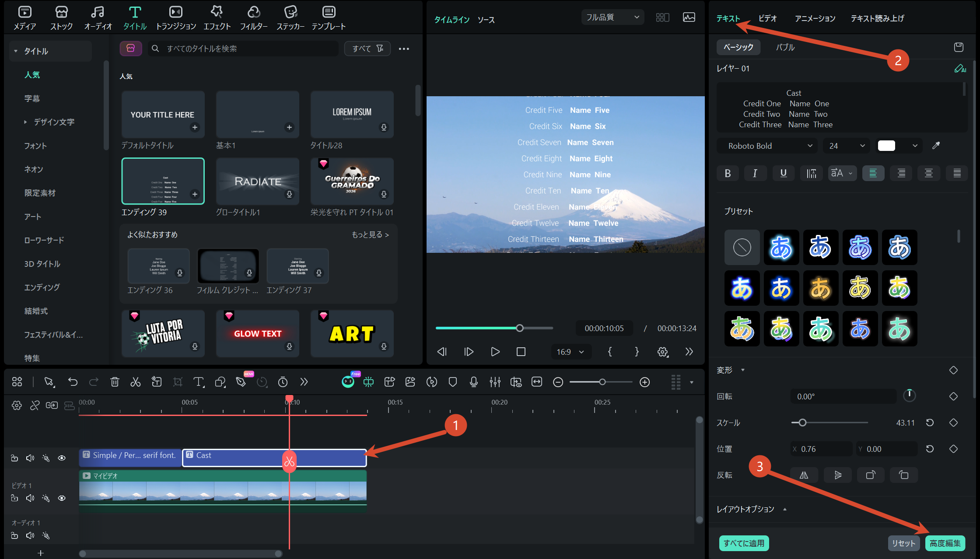This screenshot has width=980, height=559.
Task: Play the preview
Action: click(495, 352)
